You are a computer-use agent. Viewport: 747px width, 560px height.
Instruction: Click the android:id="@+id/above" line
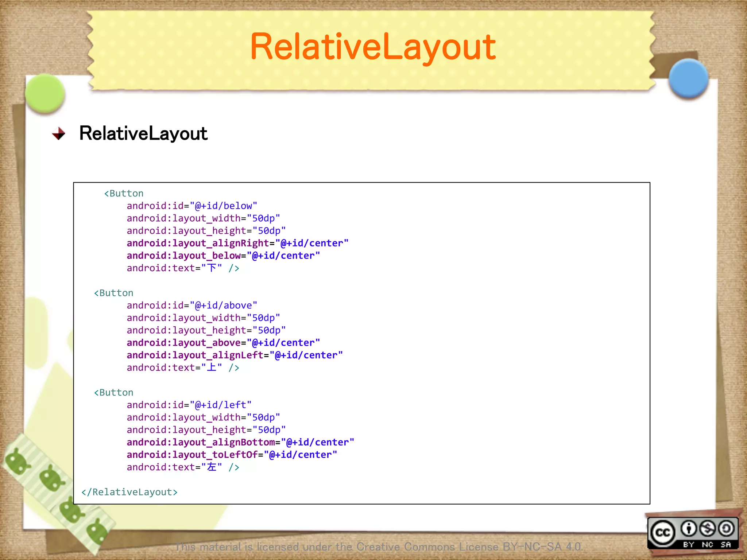coord(192,306)
